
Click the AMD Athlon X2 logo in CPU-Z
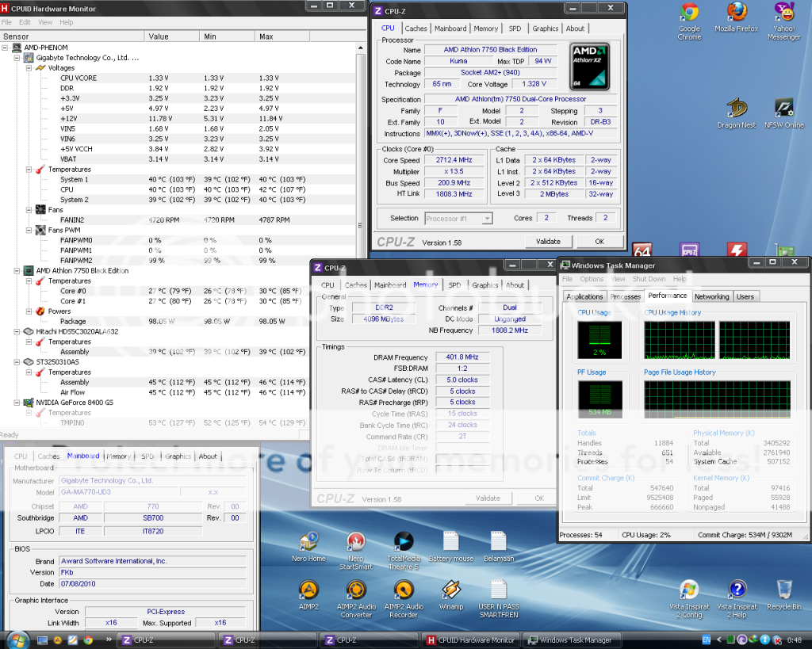click(x=589, y=67)
